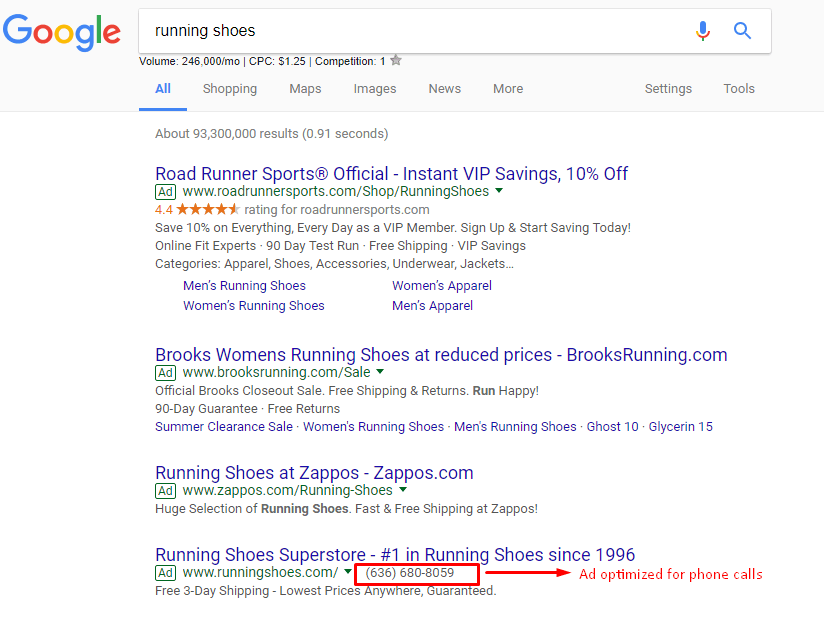Star the keyword volume data

pos(396,60)
